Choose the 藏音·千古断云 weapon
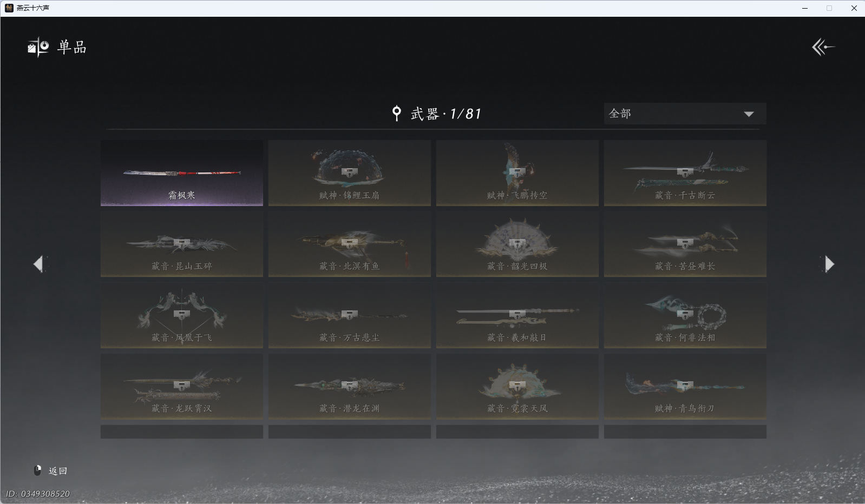The width and height of the screenshot is (865, 504). coord(685,173)
